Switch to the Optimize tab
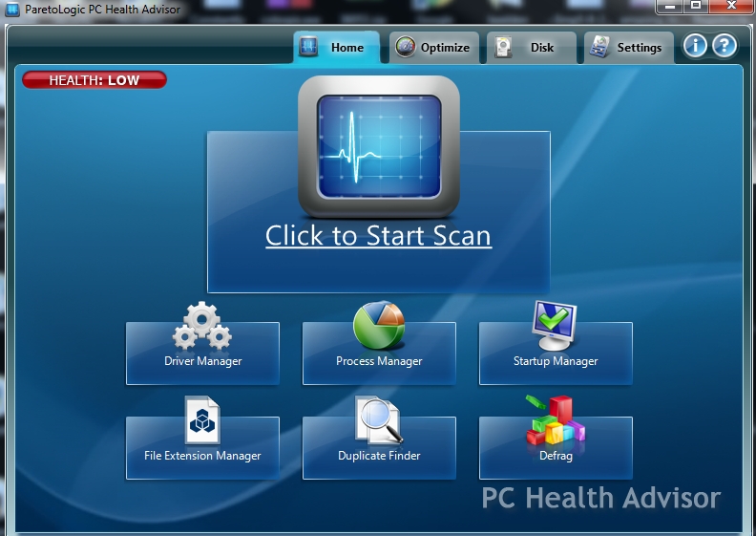This screenshot has height=536, width=756. [x=434, y=47]
